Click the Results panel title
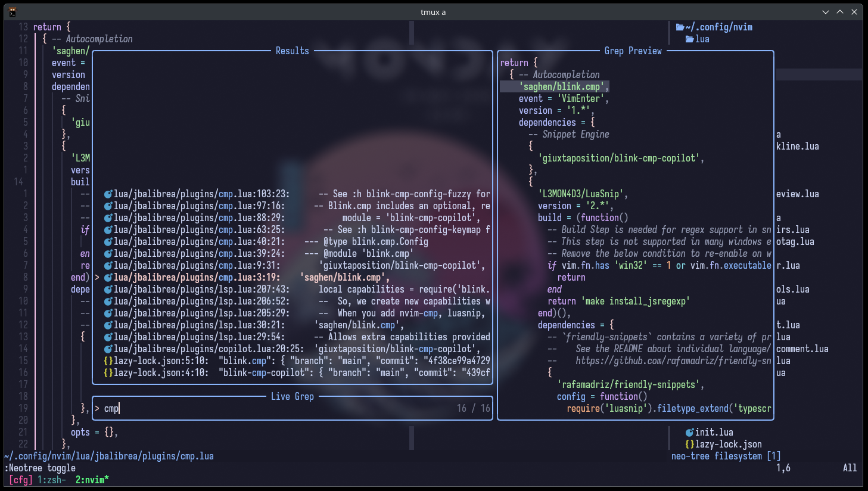Viewport: 868px width, 491px height. pos(293,51)
